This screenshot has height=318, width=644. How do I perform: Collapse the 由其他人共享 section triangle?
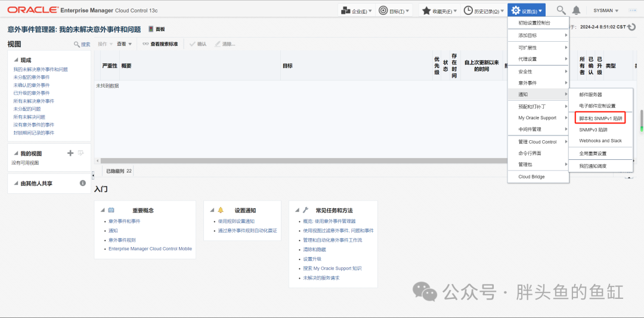click(16, 184)
